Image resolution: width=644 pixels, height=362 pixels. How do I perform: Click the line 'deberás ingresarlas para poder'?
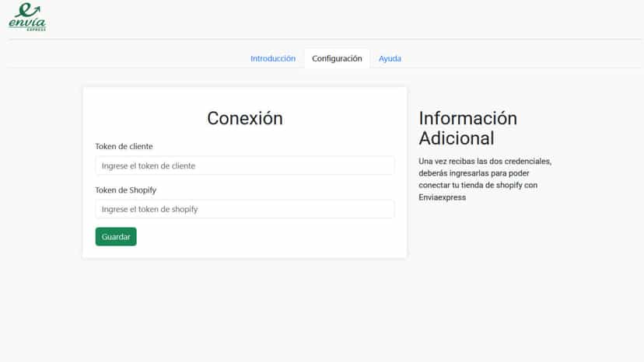[x=474, y=173]
